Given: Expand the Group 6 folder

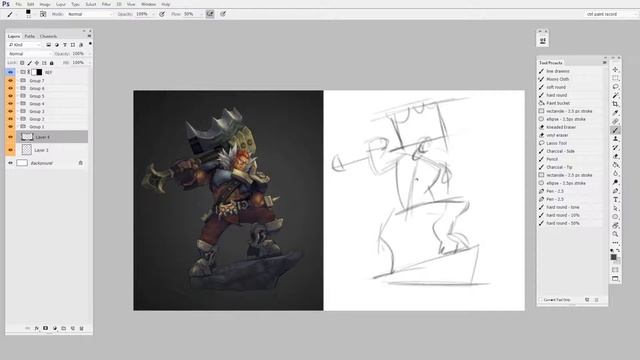Looking at the screenshot, I should (x=18, y=88).
